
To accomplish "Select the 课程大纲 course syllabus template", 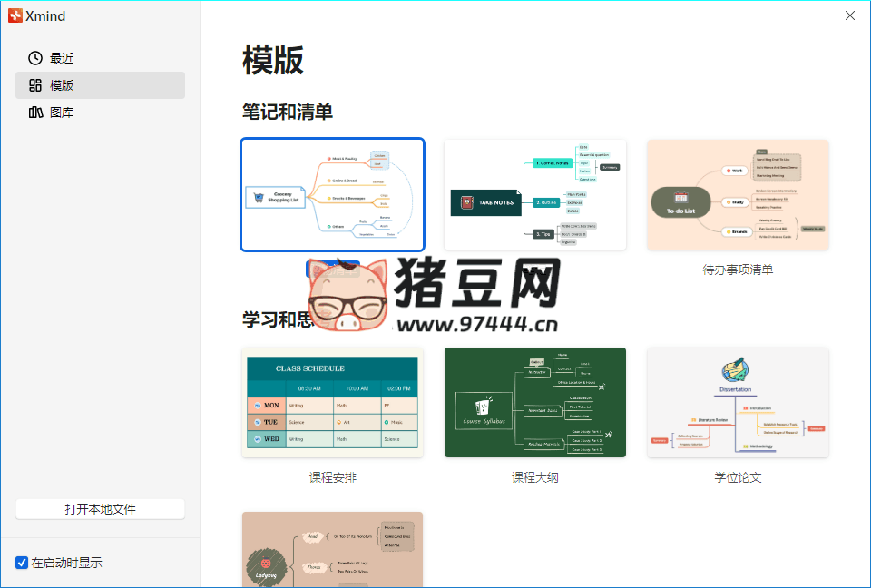I will pos(534,402).
